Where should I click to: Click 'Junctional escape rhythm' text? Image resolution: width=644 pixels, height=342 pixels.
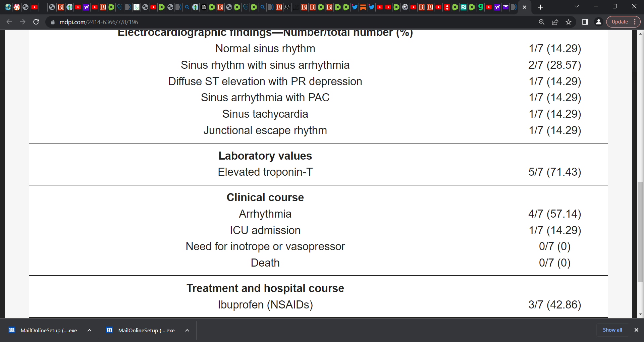[265, 130]
